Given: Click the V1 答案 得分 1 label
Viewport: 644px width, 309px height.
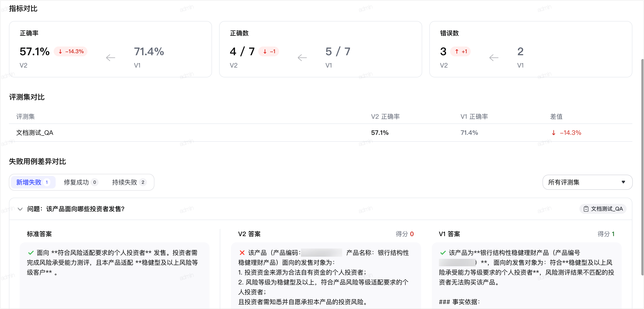Looking at the screenshot, I should (606, 234).
